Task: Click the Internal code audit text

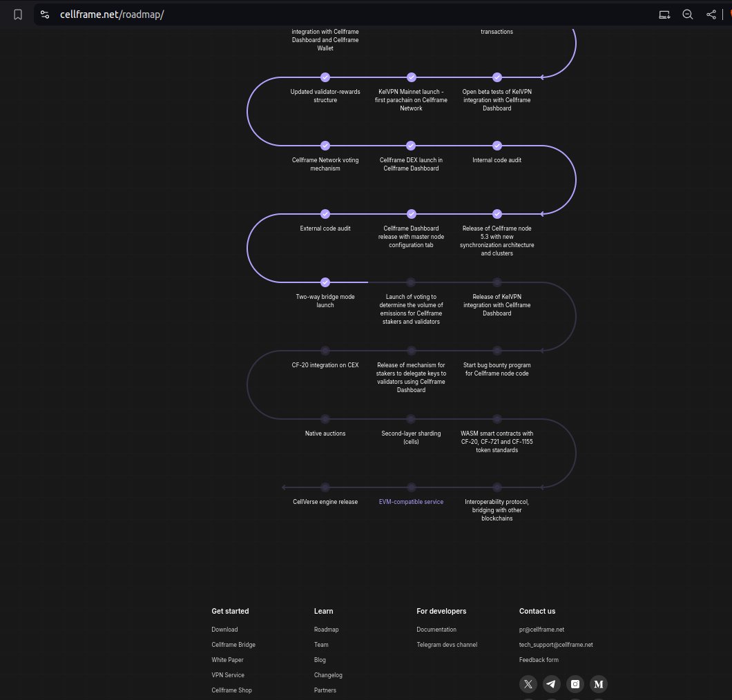Action: point(497,160)
